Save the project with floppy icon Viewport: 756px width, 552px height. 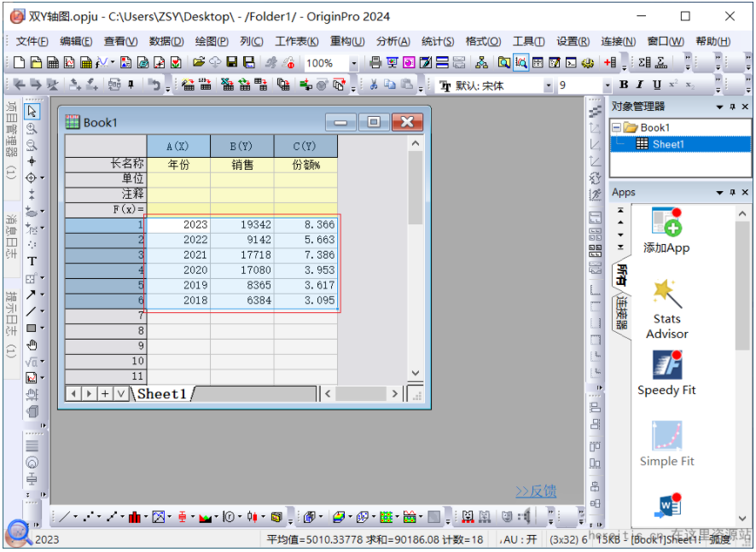[x=232, y=62]
